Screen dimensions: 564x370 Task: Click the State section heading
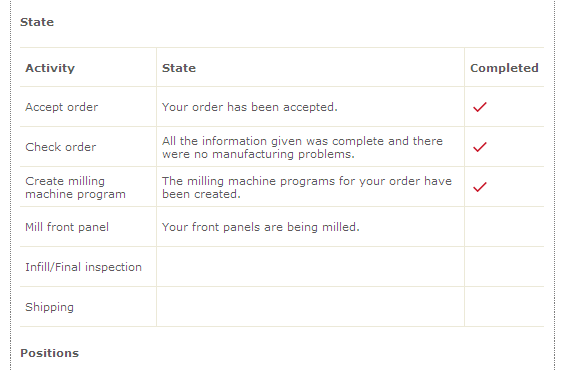click(x=37, y=22)
